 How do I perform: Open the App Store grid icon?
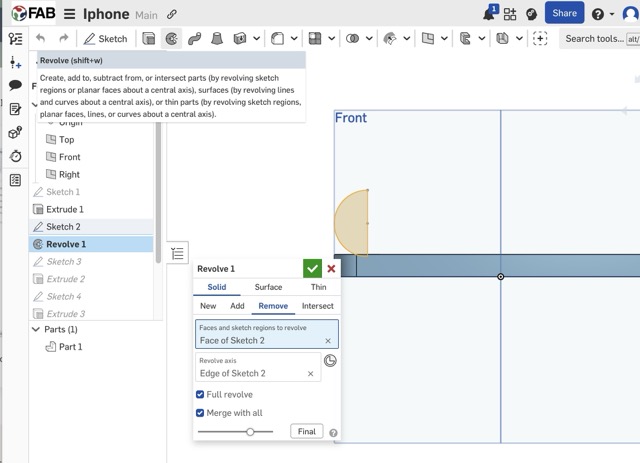click(510, 14)
